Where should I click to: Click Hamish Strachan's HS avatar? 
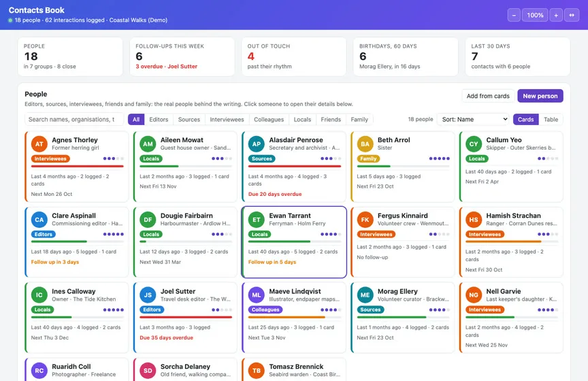pos(474,220)
